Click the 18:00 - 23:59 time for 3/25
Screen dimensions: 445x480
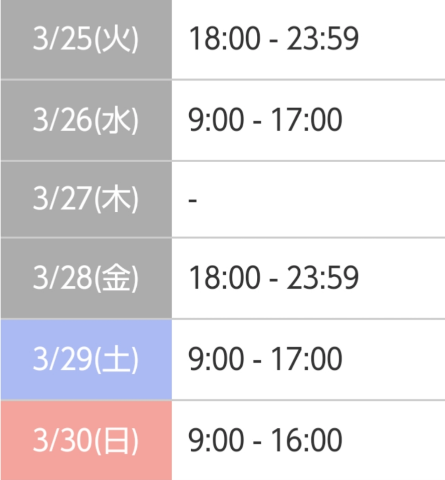tap(274, 39)
